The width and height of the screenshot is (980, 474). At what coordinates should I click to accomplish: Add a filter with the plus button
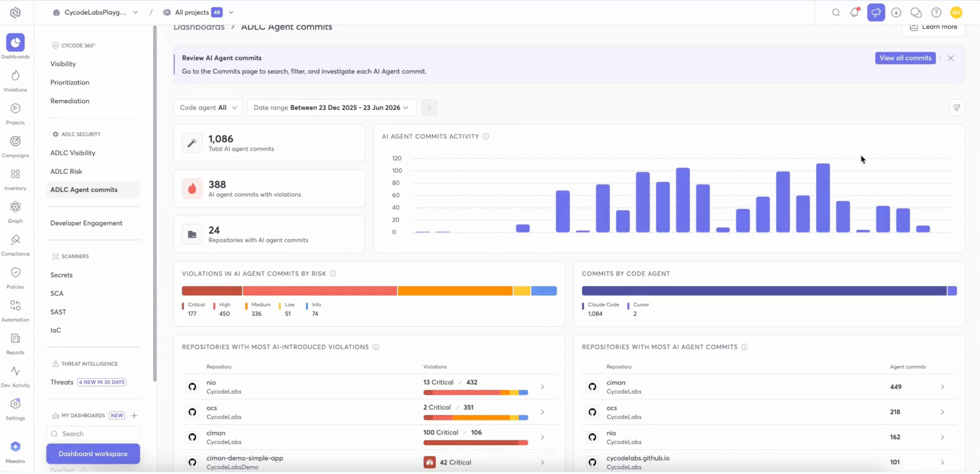click(x=429, y=108)
